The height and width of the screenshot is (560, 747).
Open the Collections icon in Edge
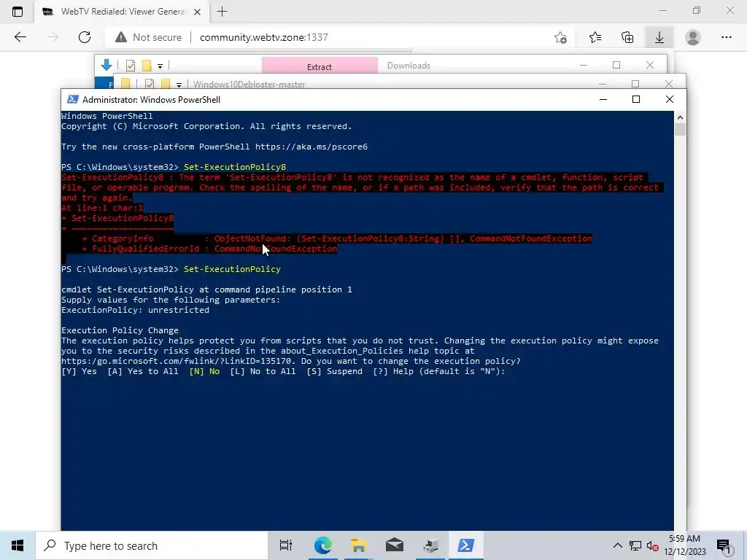pyautogui.click(x=627, y=37)
